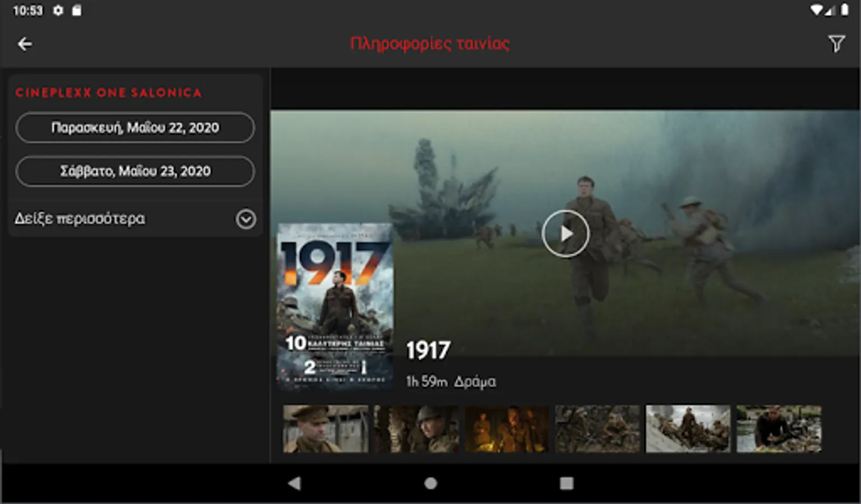Click the settings gear in status bar
This screenshot has height=504, width=861.
(x=58, y=11)
